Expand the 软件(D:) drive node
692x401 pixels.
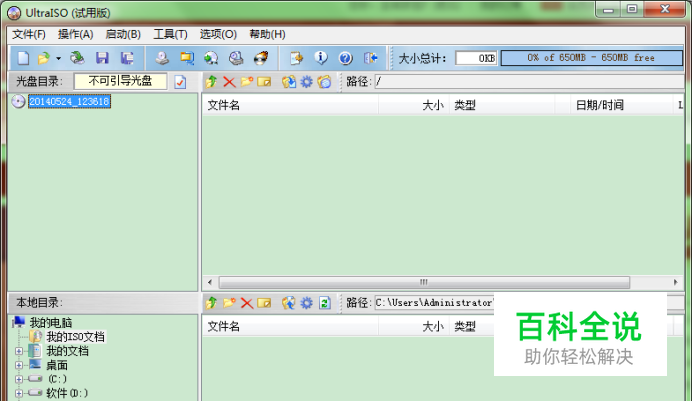coord(19,393)
